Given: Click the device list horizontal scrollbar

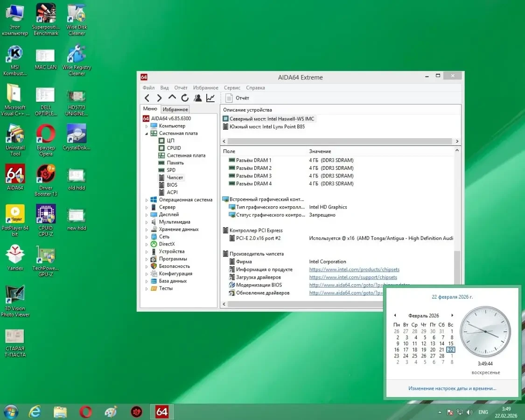Looking at the screenshot, I should coord(341,141).
